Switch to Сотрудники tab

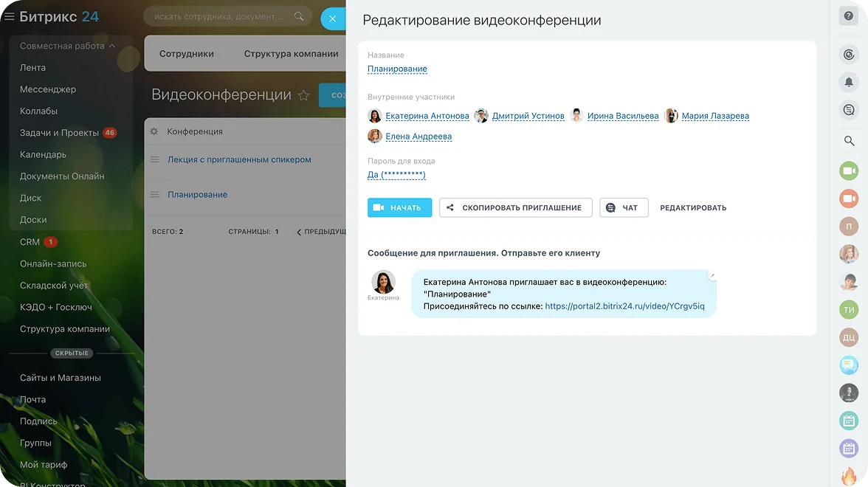(x=186, y=54)
